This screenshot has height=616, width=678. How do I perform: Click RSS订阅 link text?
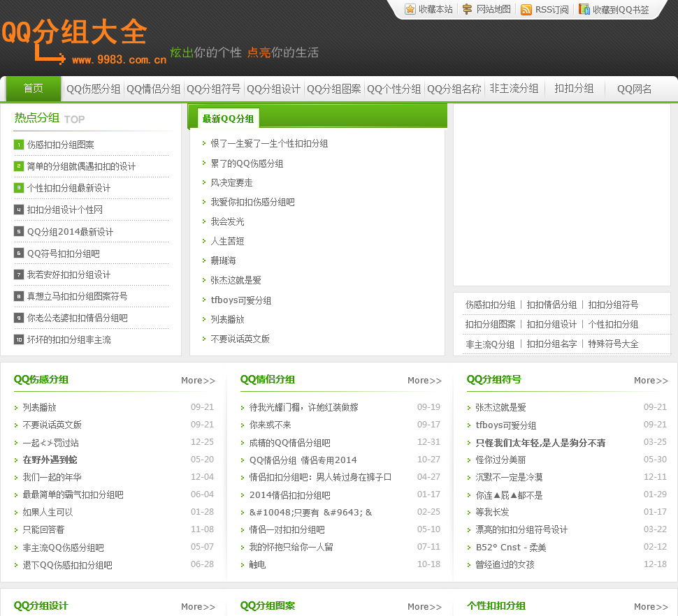click(551, 10)
